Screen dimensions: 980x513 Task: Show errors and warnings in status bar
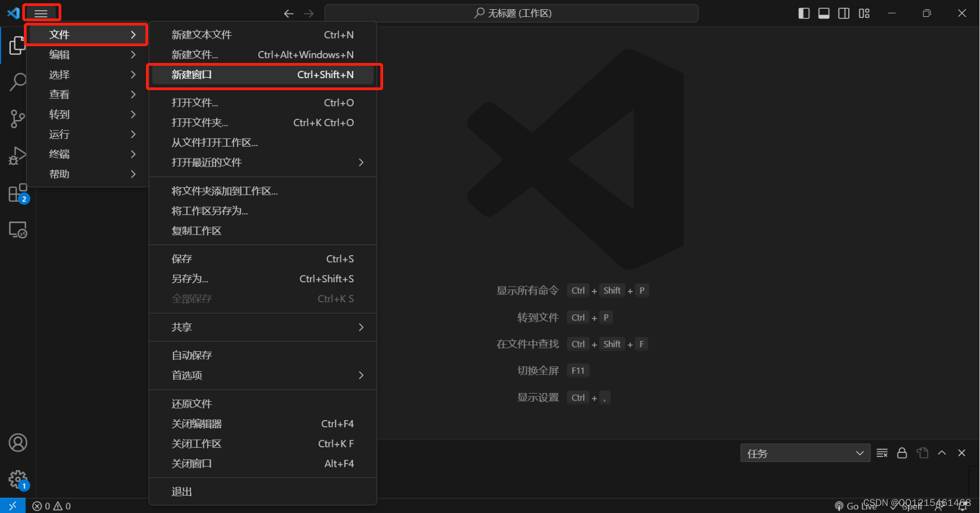tap(52, 506)
